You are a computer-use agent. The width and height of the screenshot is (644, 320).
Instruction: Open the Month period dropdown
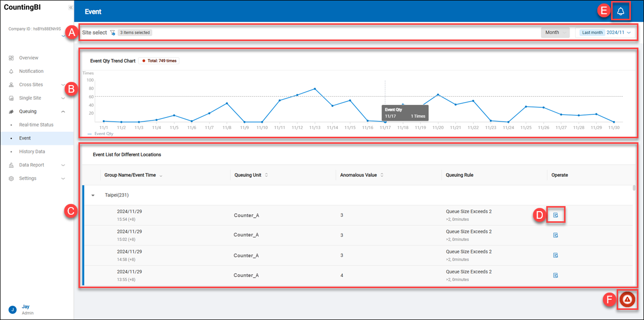coord(555,32)
